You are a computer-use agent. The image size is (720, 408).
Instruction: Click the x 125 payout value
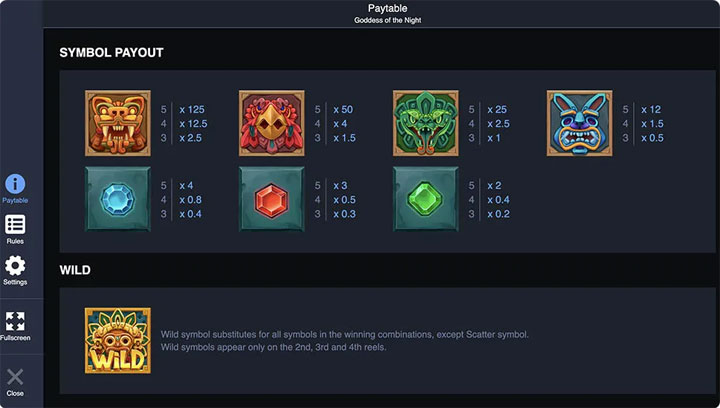(x=193, y=108)
